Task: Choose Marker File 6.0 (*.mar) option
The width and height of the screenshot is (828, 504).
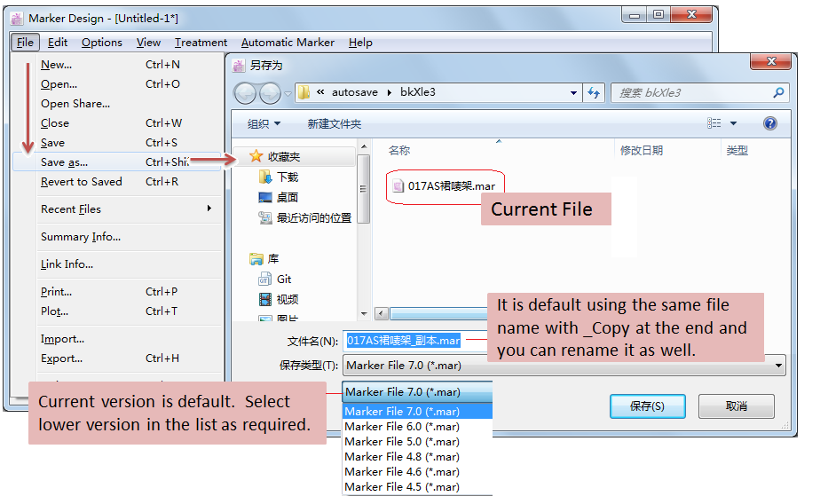Action: tap(401, 427)
